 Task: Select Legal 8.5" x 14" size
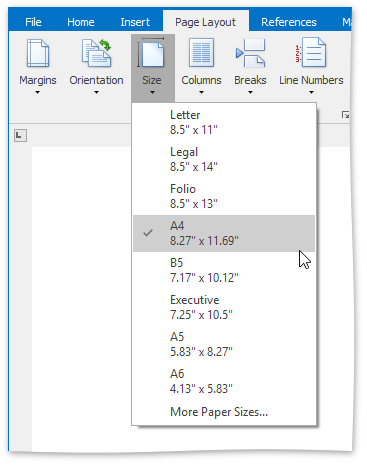224,159
